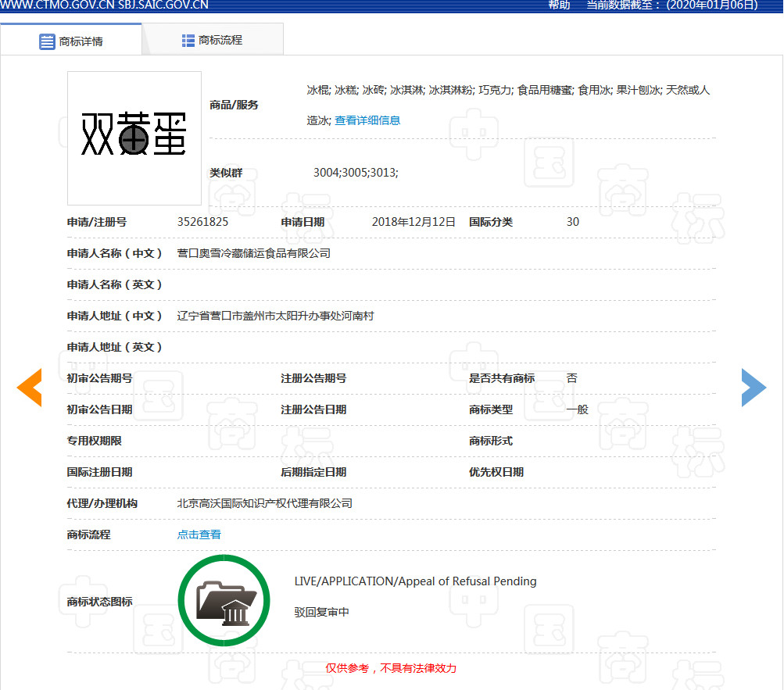Go to next trademark with blue arrow
This screenshot has height=690, width=784.
754,388
